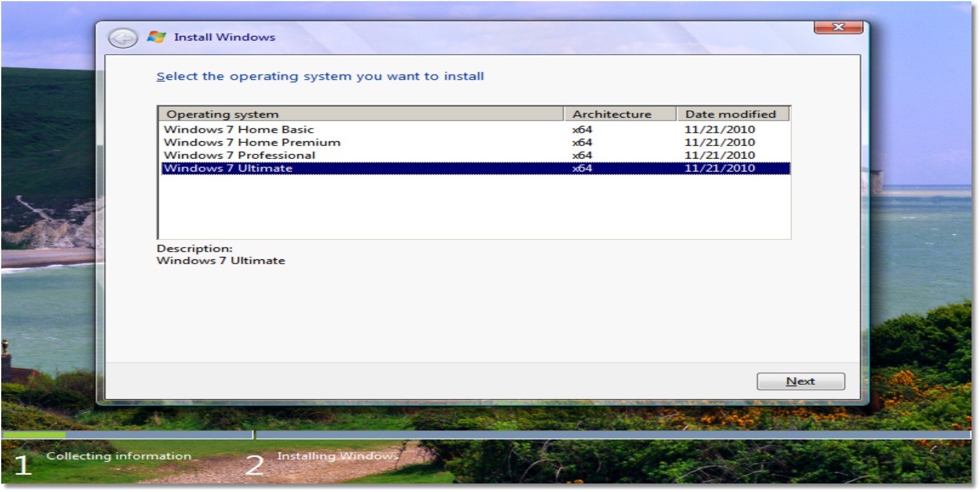980x492 pixels.
Task: Click 11/21/2010 date in Professional row
Action: point(720,155)
